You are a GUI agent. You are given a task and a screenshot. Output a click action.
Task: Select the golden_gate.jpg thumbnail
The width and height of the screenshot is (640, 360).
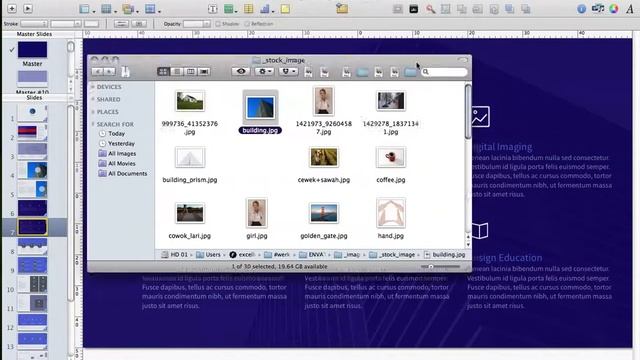pos(324,213)
